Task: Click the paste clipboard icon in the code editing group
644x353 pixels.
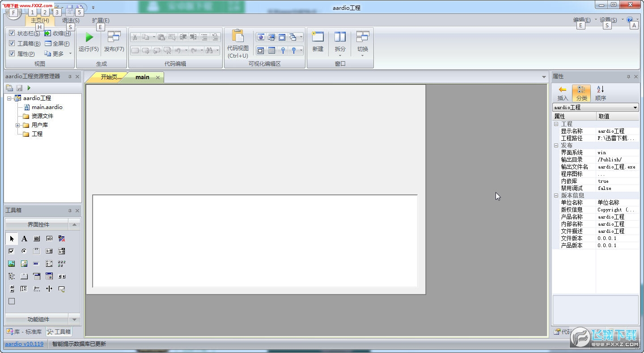Action: (x=161, y=37)
